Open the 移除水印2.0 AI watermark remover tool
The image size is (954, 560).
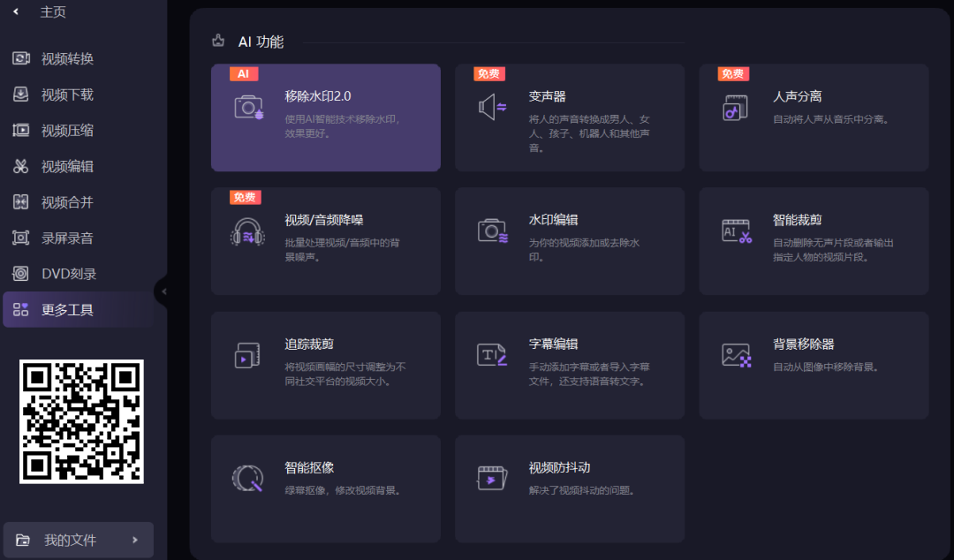pos(325,115)
